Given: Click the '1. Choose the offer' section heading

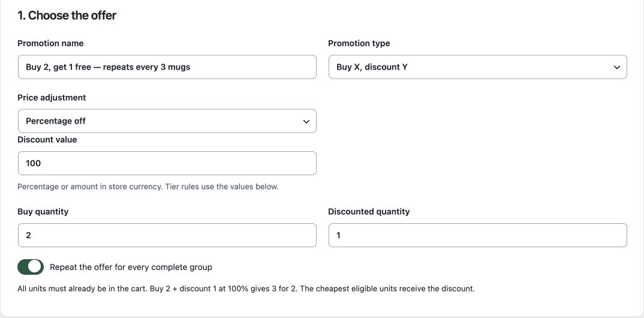Looking at the screenshot, I should click(x=67, y=16).
